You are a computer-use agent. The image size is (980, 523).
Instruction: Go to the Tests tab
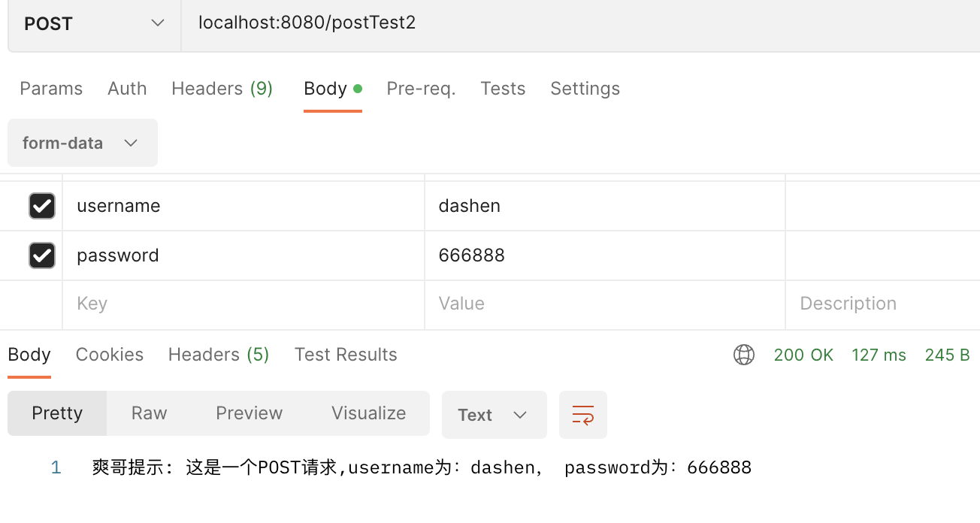coord(503,89)
